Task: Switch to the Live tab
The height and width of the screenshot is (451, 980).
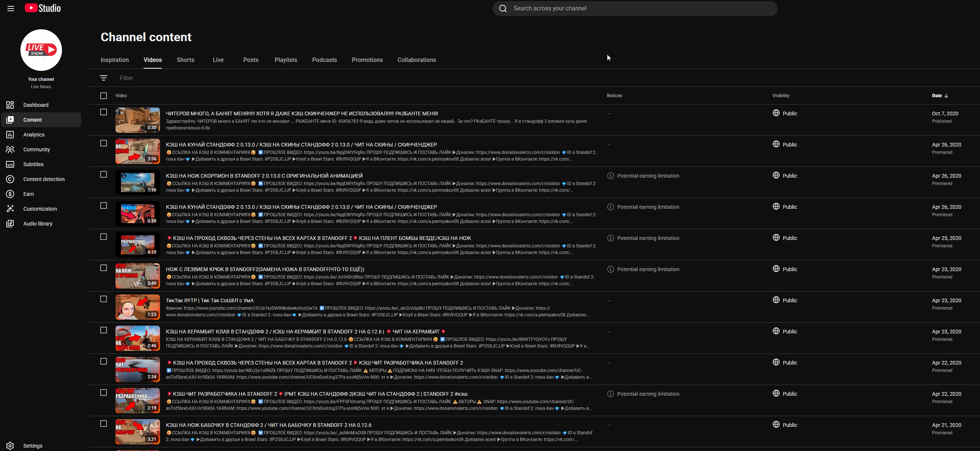Action: pos(218,60)
